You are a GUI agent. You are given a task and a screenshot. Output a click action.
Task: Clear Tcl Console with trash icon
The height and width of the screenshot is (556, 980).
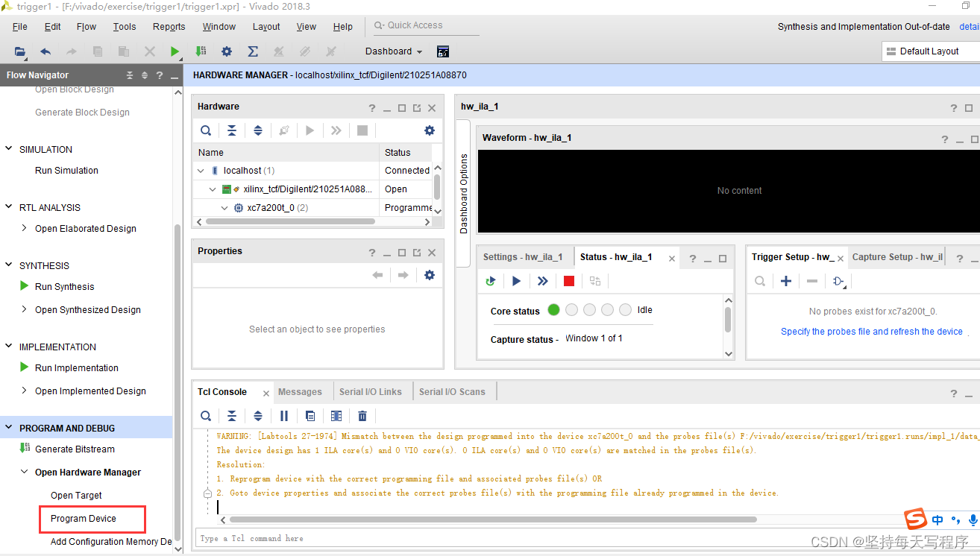pos(362,416)
